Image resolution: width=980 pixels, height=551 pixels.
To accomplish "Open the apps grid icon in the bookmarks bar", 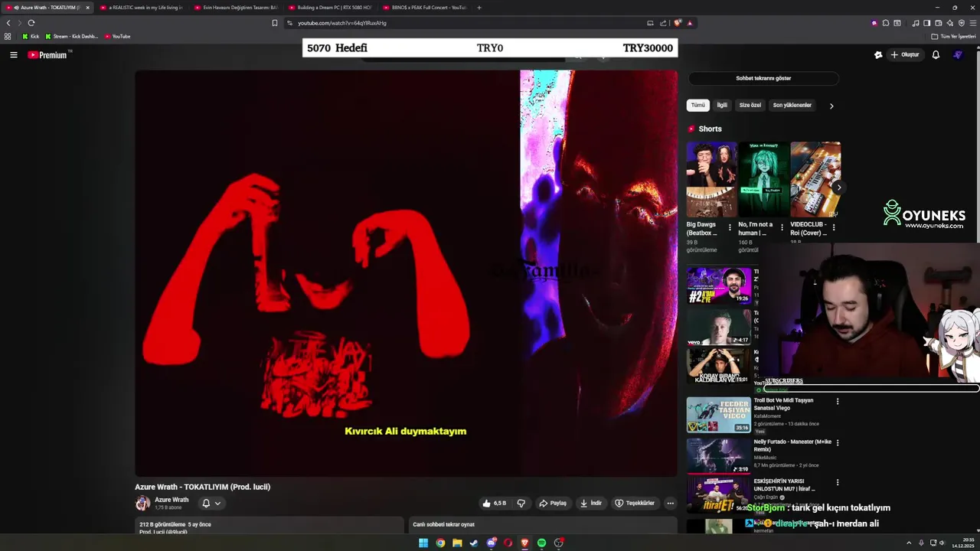I will (8, 36).
